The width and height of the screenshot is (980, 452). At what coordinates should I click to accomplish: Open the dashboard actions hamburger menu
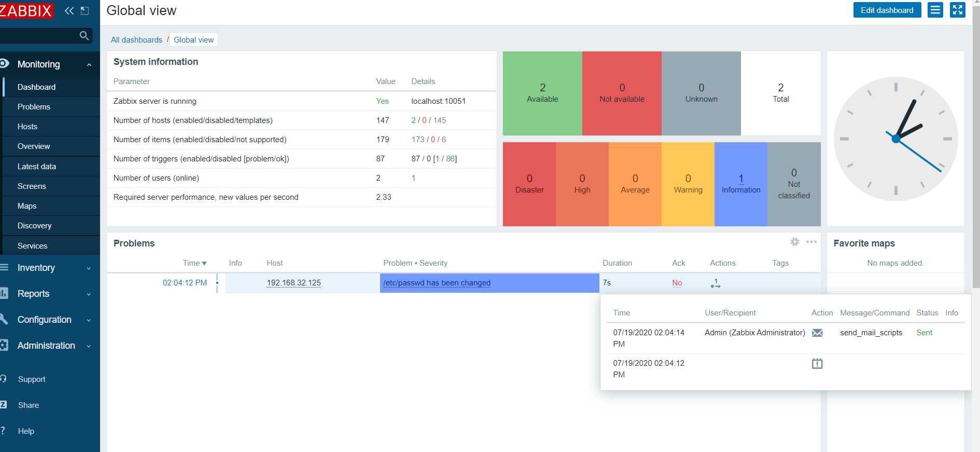935,10
